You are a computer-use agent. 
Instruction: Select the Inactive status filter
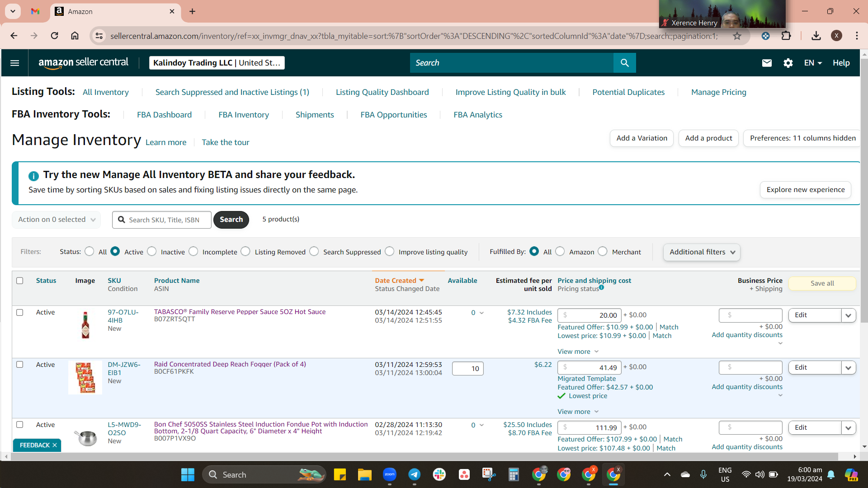coord(152,251)
